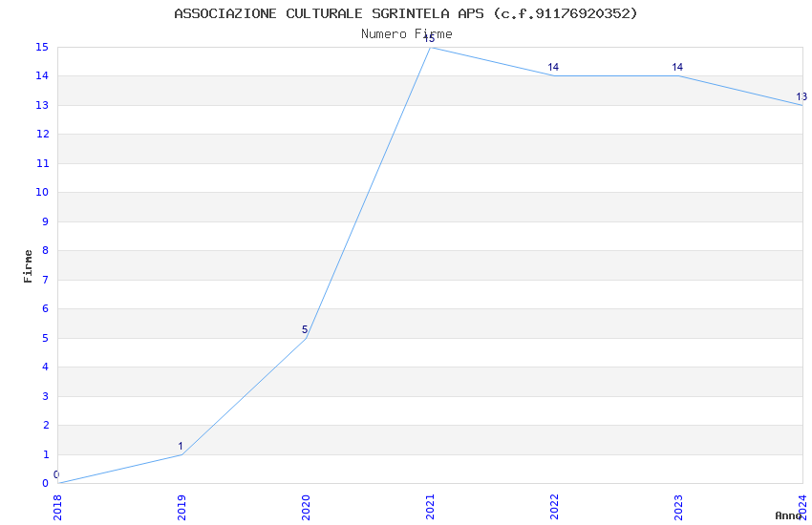Select the 2019 x-axis year label
The image size is (812, 525).
click(182, 508)
